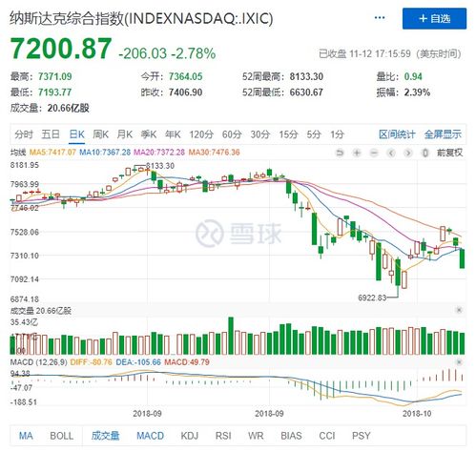Click the 6922.83 low marker on chart
Image resolution: width=476 pixels, height=452 pixels.
tap(372, 298)
